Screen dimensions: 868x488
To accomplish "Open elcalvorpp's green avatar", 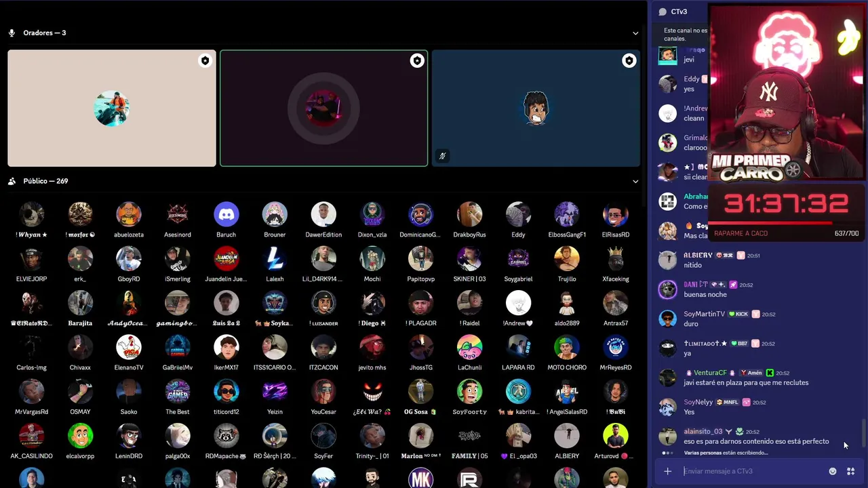I will point(80,436).
